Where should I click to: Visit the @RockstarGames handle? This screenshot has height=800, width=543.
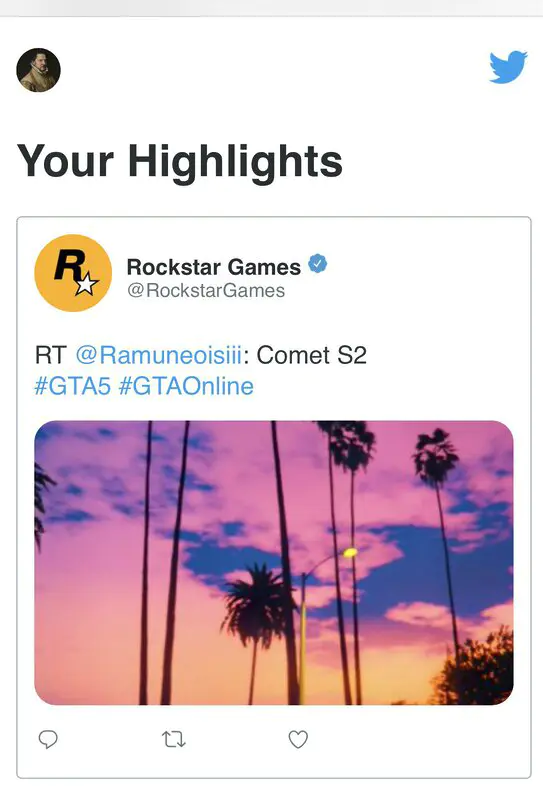206,290
